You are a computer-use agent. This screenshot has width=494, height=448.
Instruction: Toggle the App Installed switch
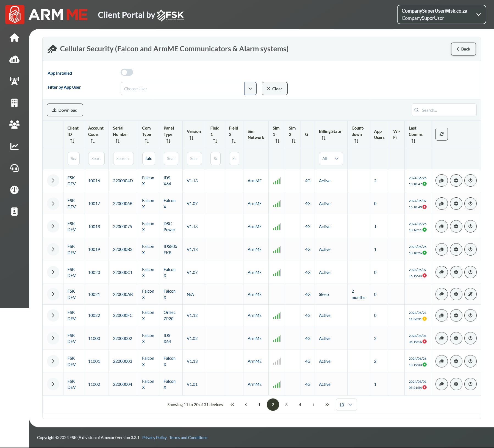click(127, 72)
